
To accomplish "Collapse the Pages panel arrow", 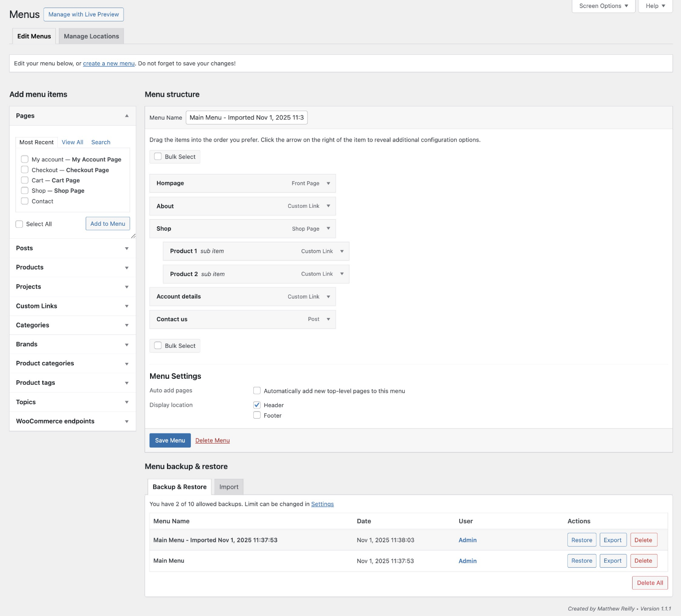I will click(x=127, y=116).
